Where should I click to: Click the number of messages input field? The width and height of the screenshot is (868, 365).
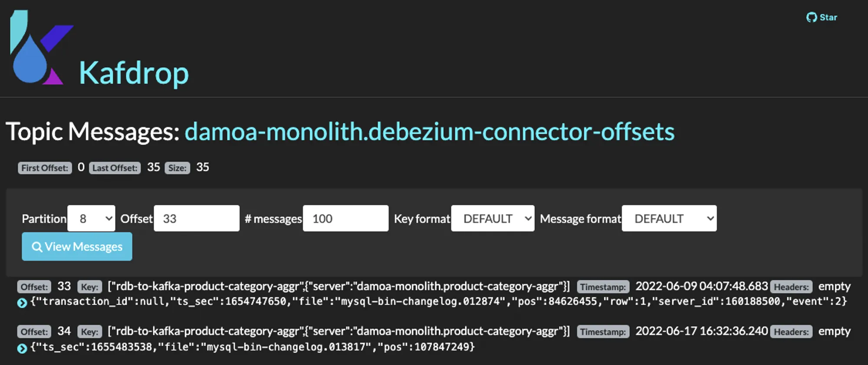click(345, 218)
